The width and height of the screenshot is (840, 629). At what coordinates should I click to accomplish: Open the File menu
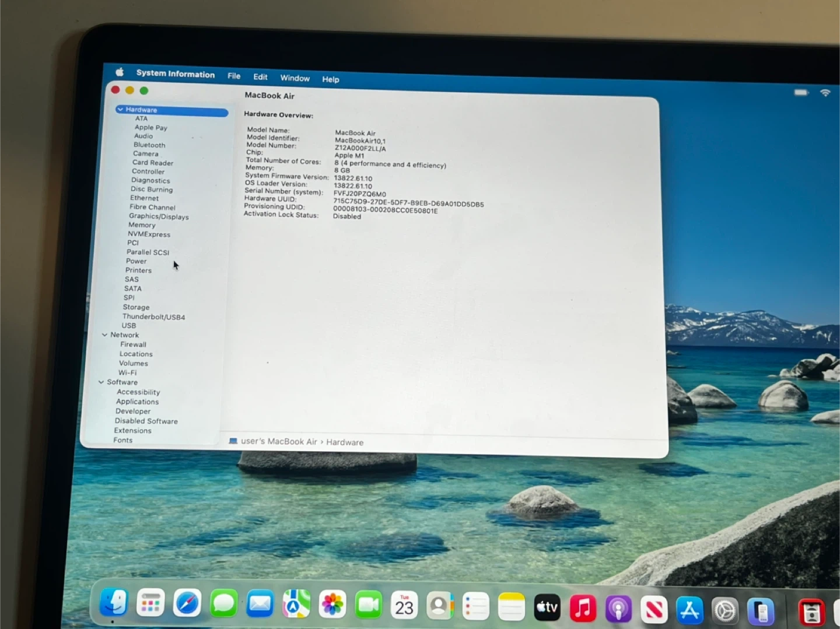[234, 76]
